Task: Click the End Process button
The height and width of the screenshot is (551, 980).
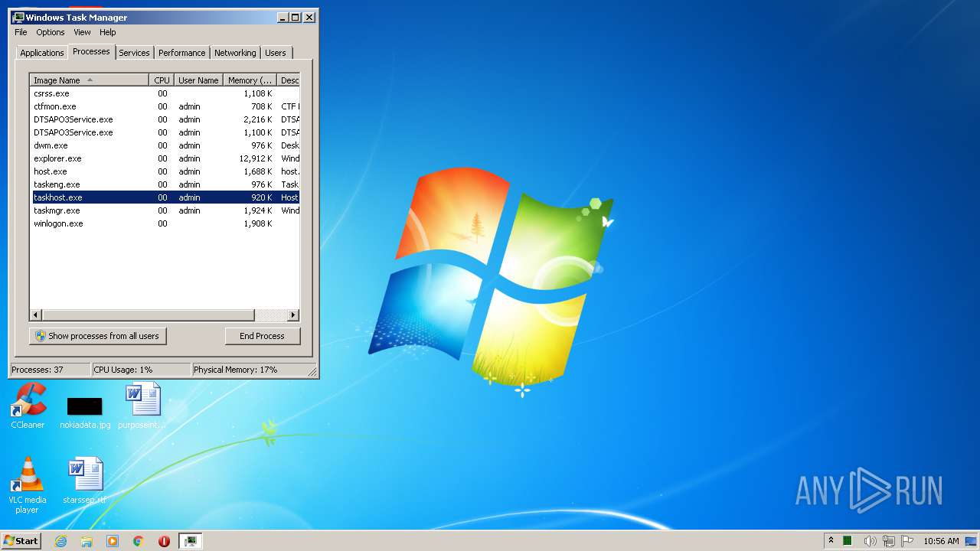Action: pos(263,336)
